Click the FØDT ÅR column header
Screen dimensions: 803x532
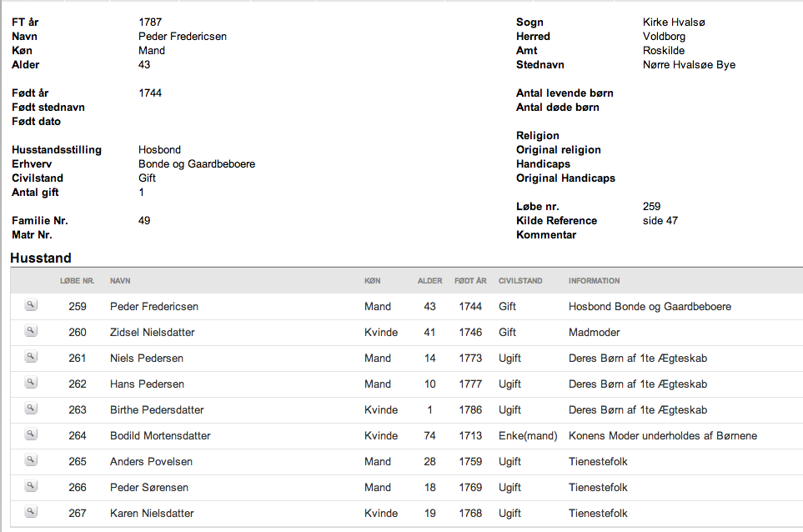[470, 281]
